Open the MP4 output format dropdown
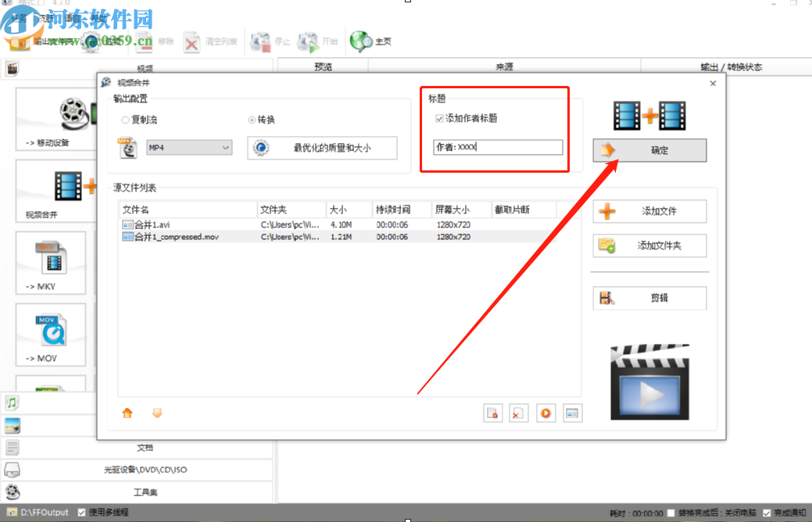Screen dimensions: 812x522 click(x=189, y=148)
